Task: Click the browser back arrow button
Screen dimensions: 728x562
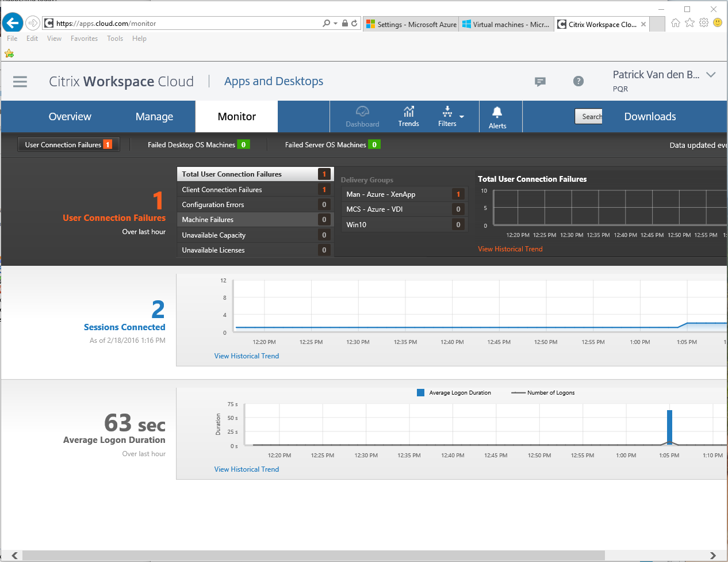Action: [13, 23]
